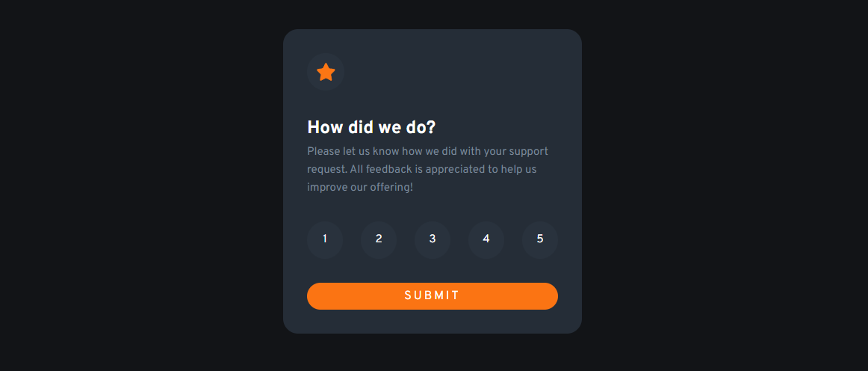This screenshot has height=371, width=868.
Task: Click the "All feedback is appreciated" line
Action: (422, 169)
